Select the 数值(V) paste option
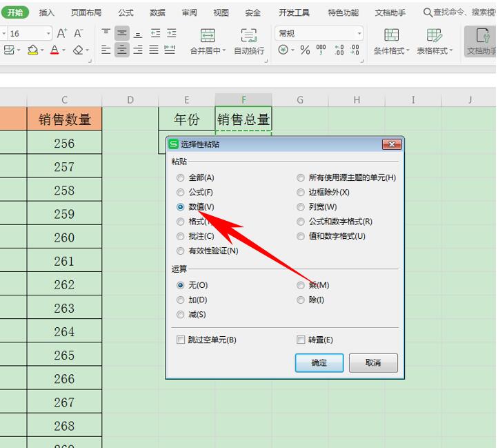The width and height of the screenshot is (498, 448). click(181, 207)
